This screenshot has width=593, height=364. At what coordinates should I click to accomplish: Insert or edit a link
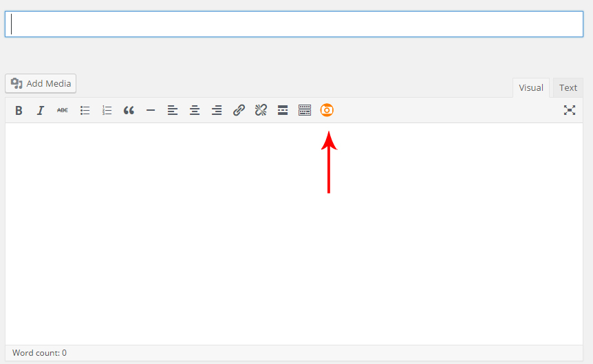pos(239,111)
